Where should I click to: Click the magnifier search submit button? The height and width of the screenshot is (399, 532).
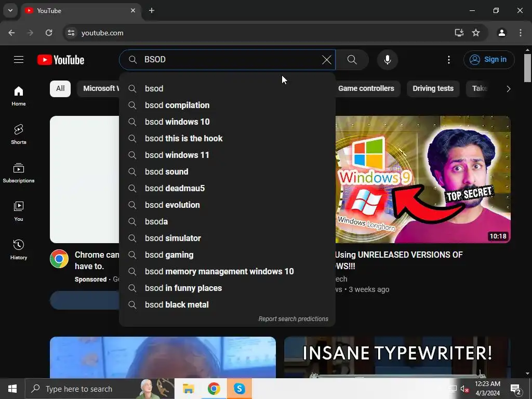pos(352,60)
